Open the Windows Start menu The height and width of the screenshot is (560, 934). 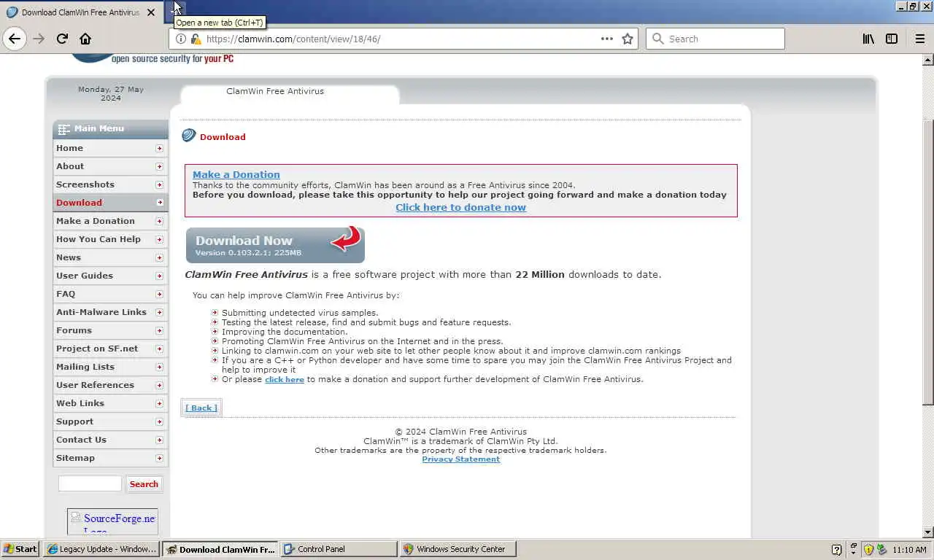click(20, 549)
